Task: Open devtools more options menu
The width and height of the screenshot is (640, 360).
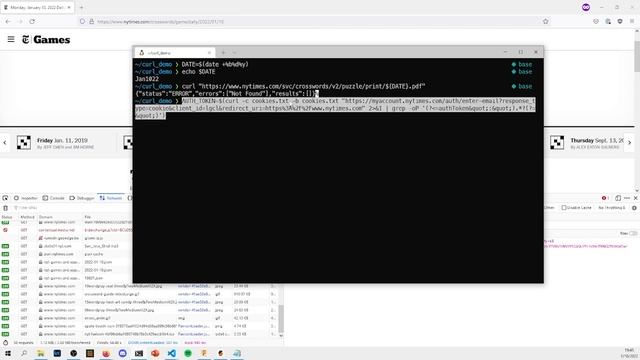Action: (x=627, y=198)
